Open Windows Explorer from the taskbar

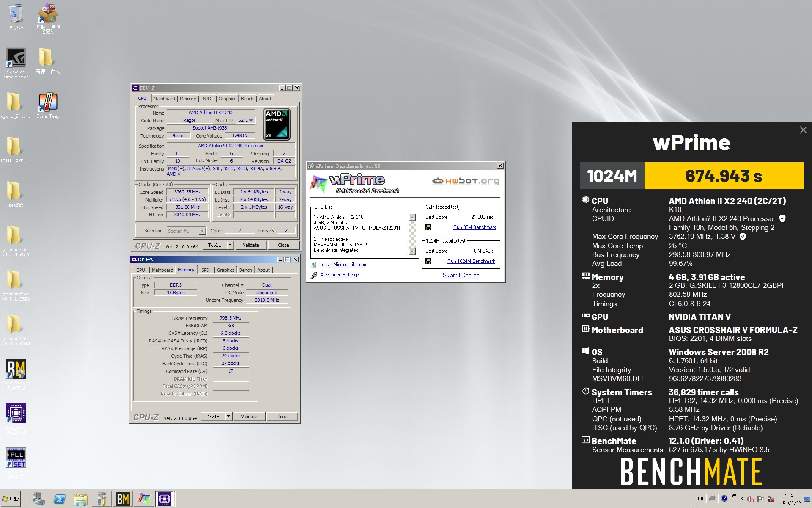click(x=81, y=499)
